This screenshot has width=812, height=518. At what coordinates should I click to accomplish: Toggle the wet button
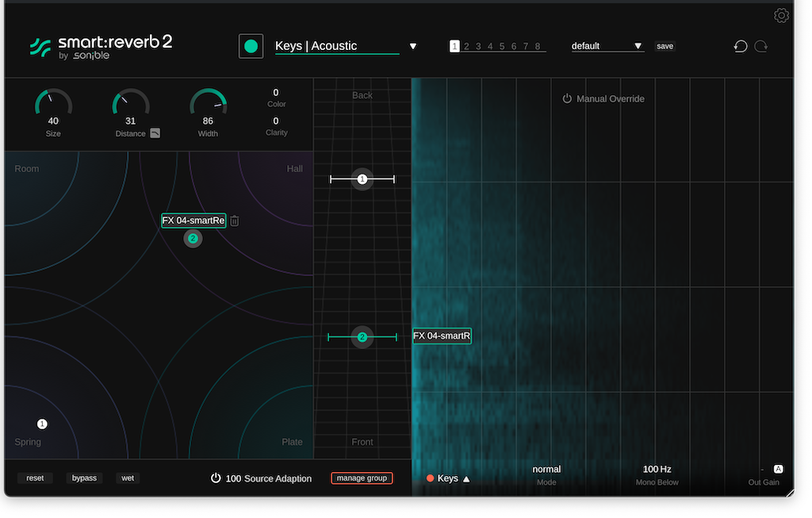[128, 478]
